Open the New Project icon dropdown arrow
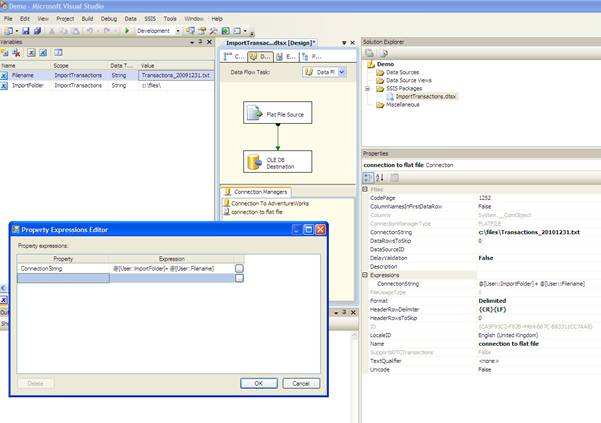Screen dimensions: 601x423 [x=16, y=31]
